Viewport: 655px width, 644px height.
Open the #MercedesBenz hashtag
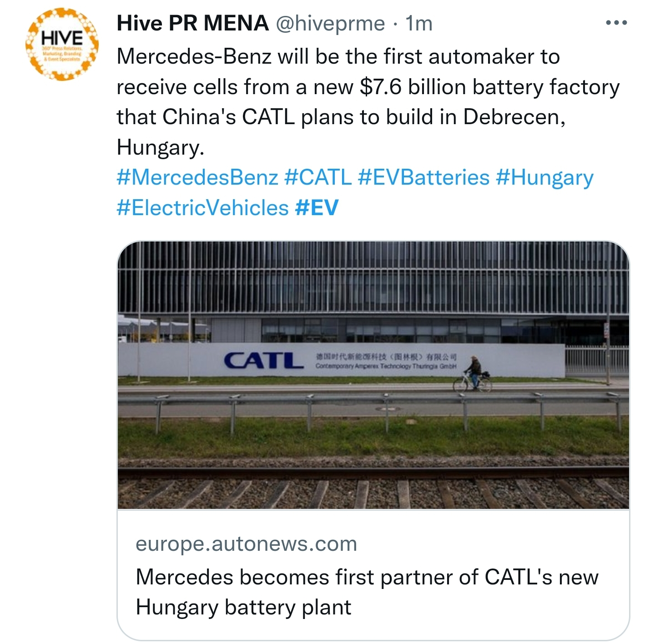coord(197,177)
